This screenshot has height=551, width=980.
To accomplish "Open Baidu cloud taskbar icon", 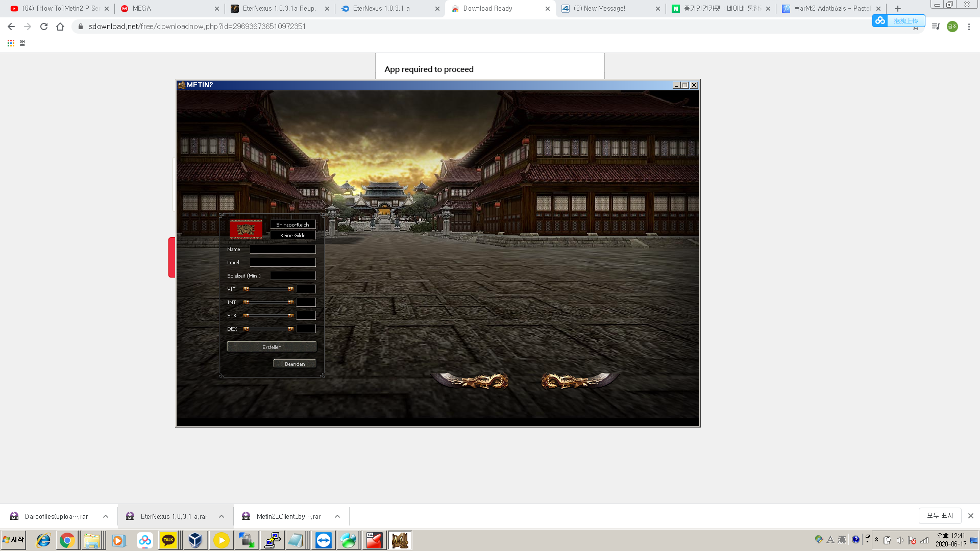I will click(145, 540).
